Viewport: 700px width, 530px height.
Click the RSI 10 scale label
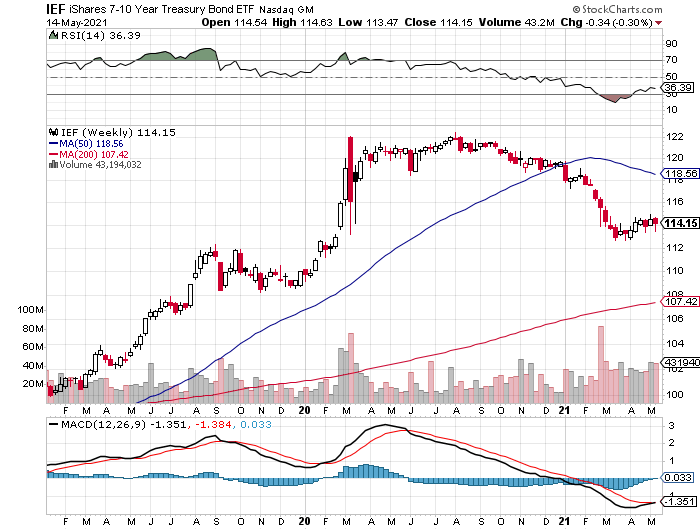click(x=671, y=110)
